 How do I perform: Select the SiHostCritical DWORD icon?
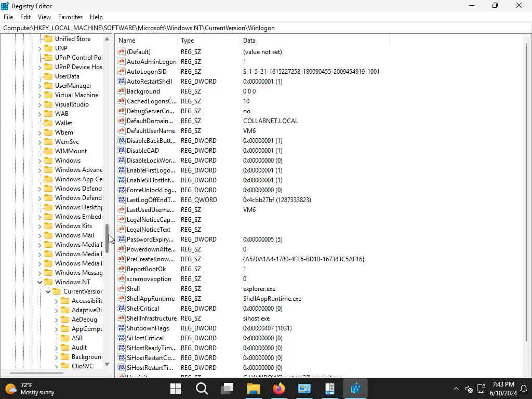click(x=122, y=338)
